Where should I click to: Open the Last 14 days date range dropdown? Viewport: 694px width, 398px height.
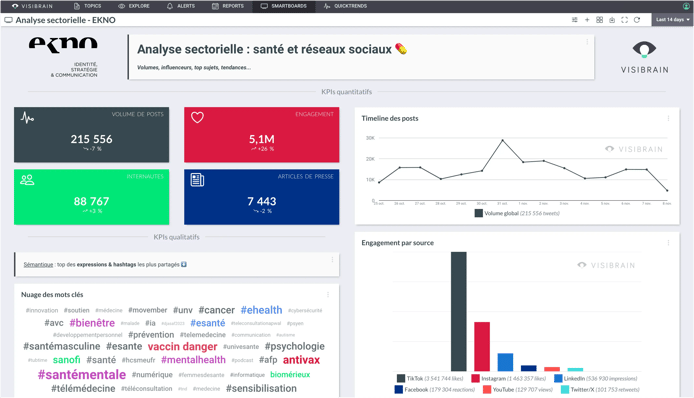coord(672,20)
